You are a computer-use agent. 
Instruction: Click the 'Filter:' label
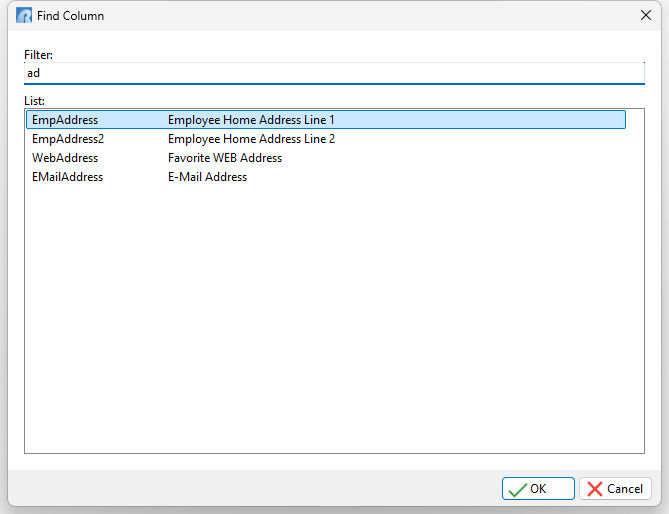click(x=39, y=55)
